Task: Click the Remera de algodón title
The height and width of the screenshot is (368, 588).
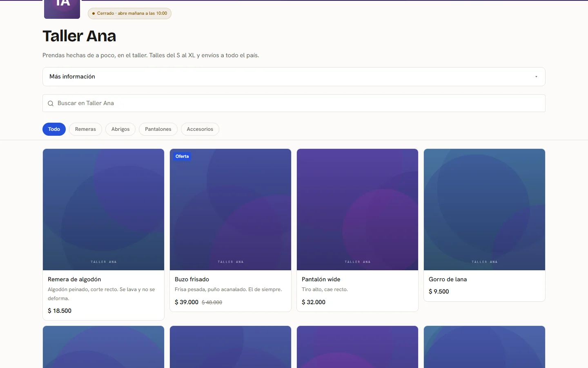Action: tap(74, 279)
